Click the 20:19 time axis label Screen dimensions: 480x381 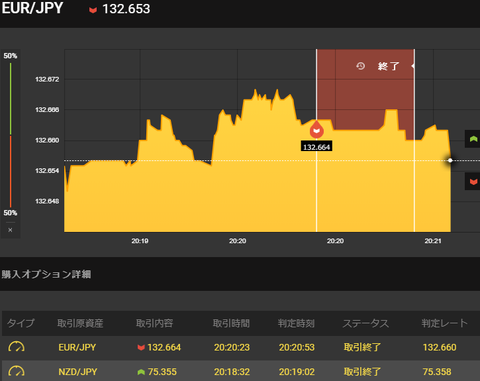(x=140, y=241)
